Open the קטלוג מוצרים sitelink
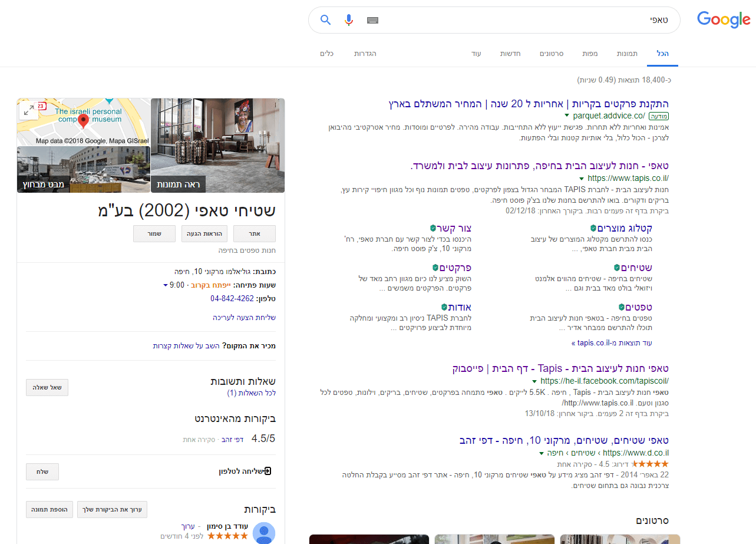 point(625,228)
